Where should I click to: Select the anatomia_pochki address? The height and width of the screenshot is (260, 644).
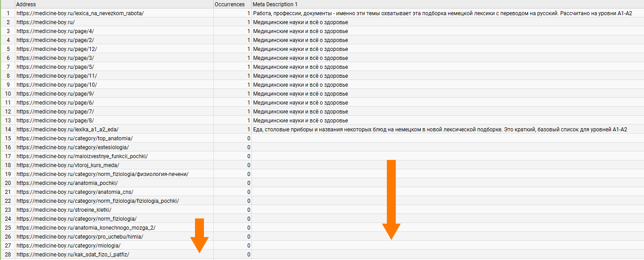[x=114, y=183]
